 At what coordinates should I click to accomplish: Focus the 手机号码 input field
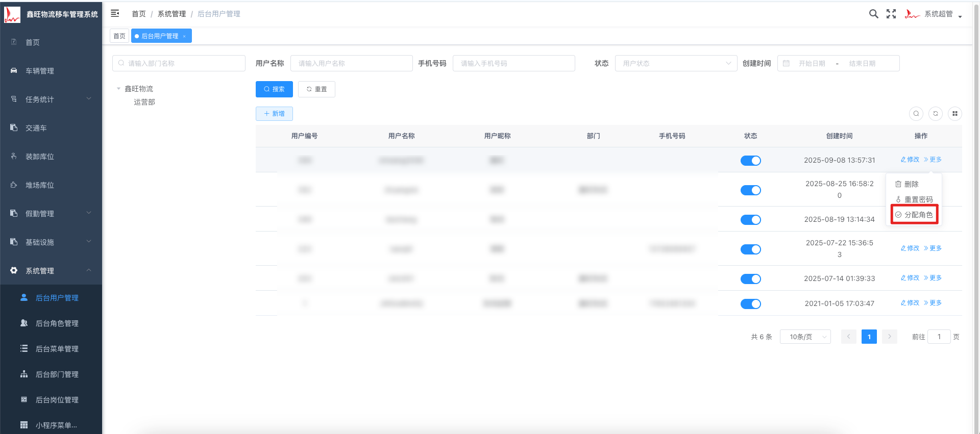coord(513,63)
